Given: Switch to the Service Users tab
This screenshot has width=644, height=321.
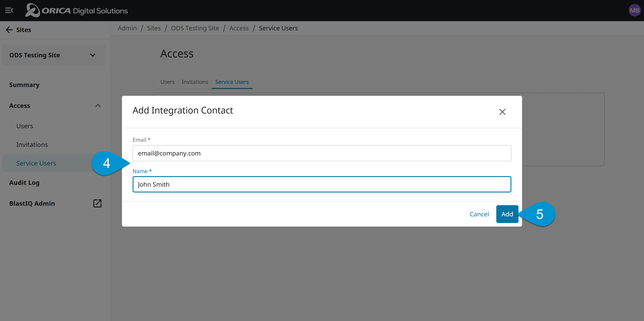Looking at the screenshot, I should click(x=232, y=82).
